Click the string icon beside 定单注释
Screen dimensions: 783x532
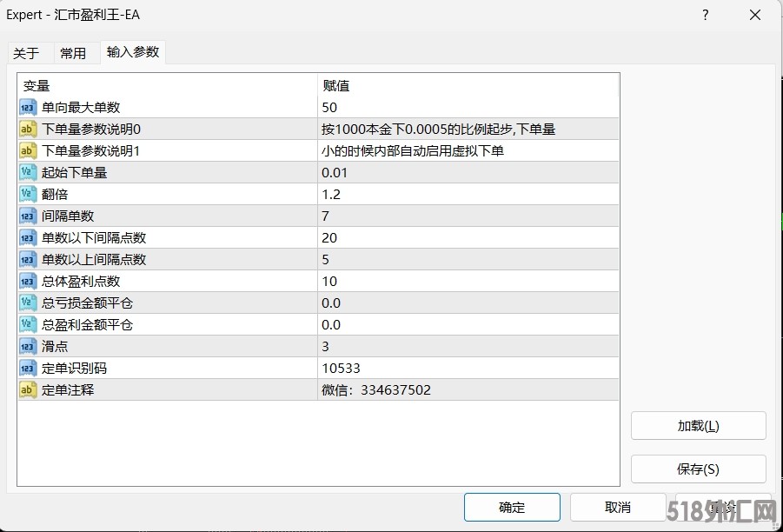tap(28, 389)
